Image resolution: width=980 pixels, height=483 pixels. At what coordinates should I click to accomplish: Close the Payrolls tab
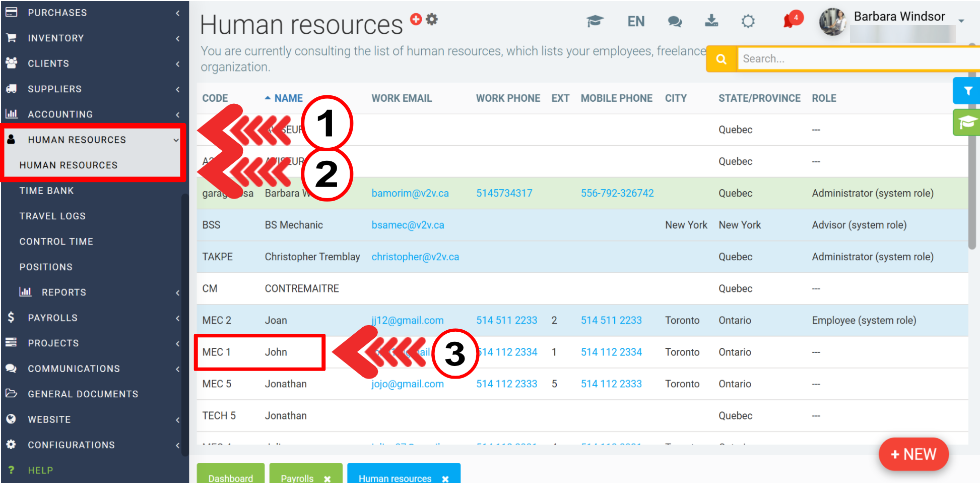pyautogui.click(x=328, y=478)
